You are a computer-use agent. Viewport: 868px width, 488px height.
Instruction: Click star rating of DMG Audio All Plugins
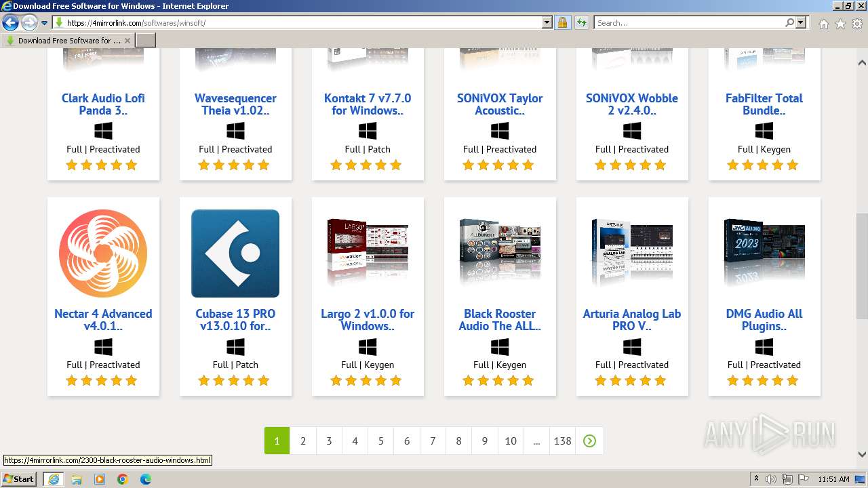click(x=764, y=381)
